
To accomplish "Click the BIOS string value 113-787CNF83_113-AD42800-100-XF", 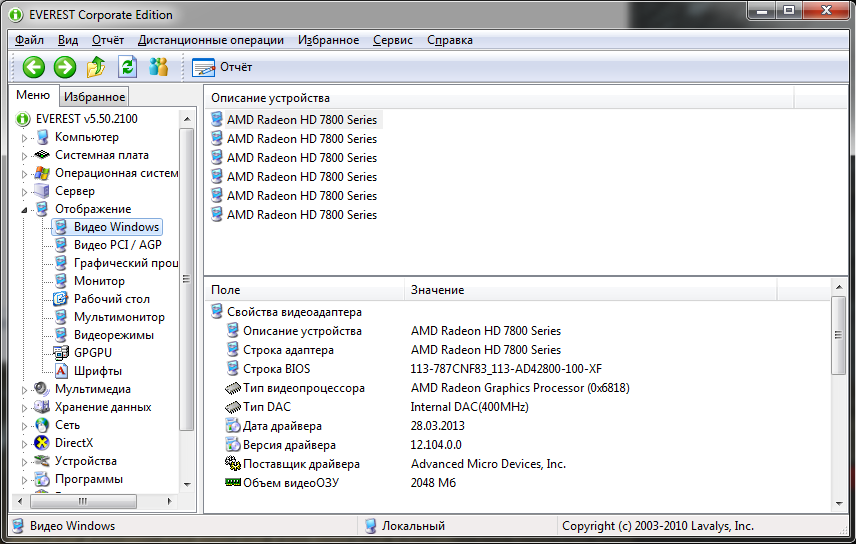I will pos(506,369).
